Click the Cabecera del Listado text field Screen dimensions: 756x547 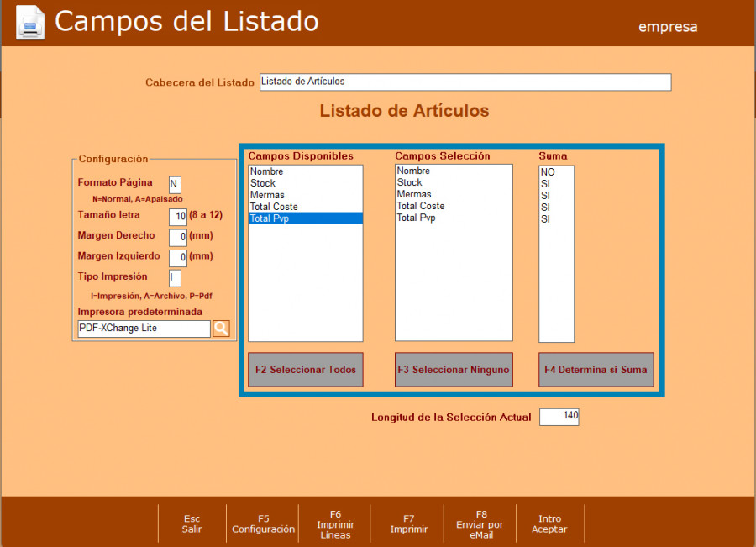pos(465,82)
